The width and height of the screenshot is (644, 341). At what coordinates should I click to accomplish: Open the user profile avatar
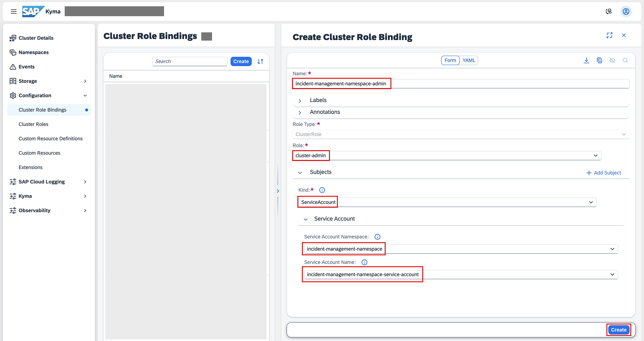(626, 11)
